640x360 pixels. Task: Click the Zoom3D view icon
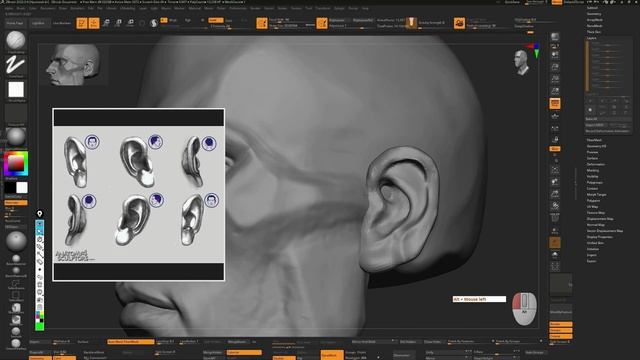(555, 194)
